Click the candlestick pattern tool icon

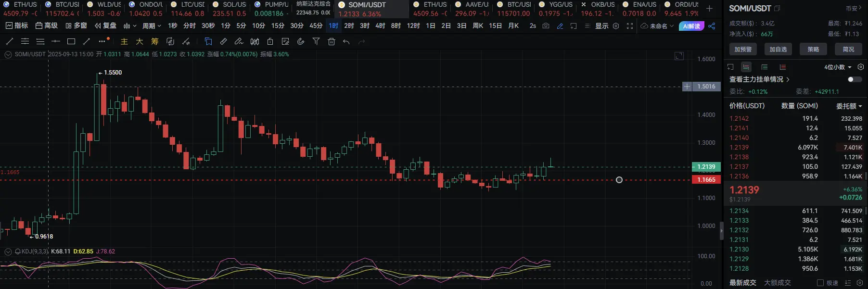[x=255, y=41]
